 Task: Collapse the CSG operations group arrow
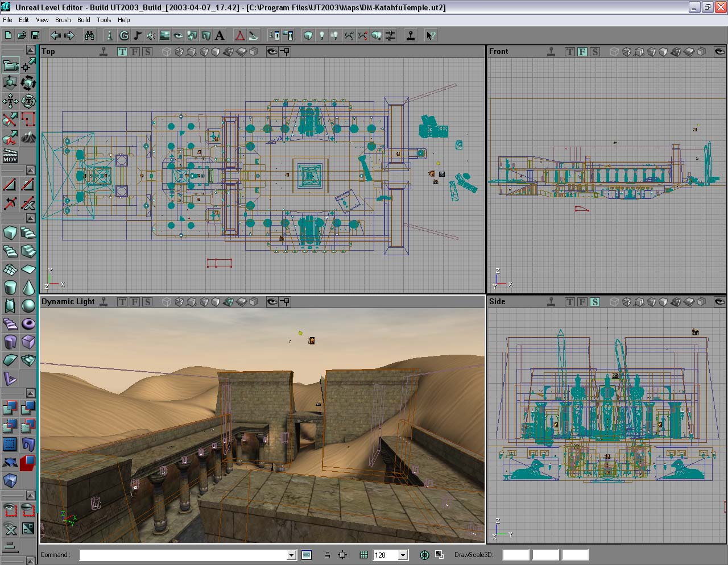[x=31, y=393]
